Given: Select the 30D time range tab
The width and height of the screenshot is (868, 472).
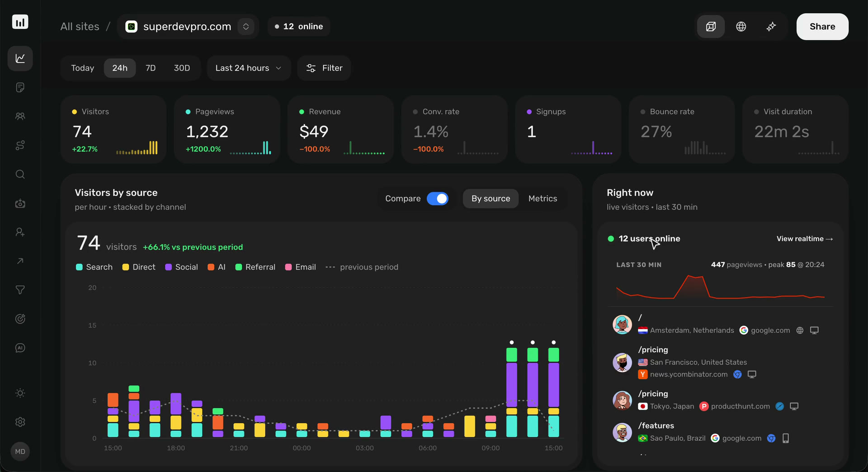Looking at the screenshot, I should click(182, 68).
